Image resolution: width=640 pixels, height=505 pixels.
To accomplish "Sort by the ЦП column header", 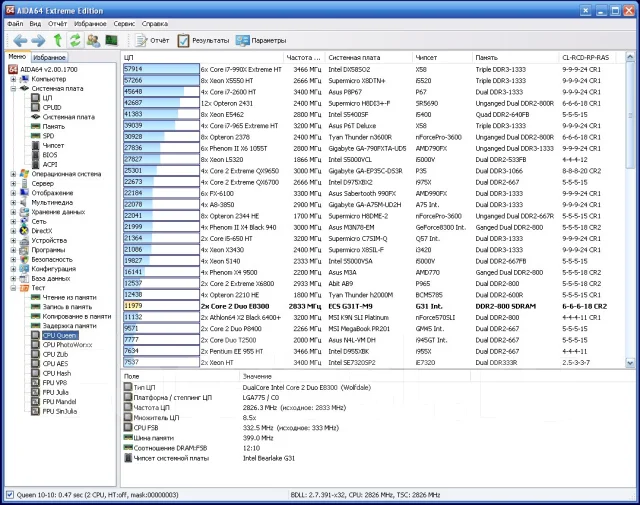I will [x=202, y=58].
